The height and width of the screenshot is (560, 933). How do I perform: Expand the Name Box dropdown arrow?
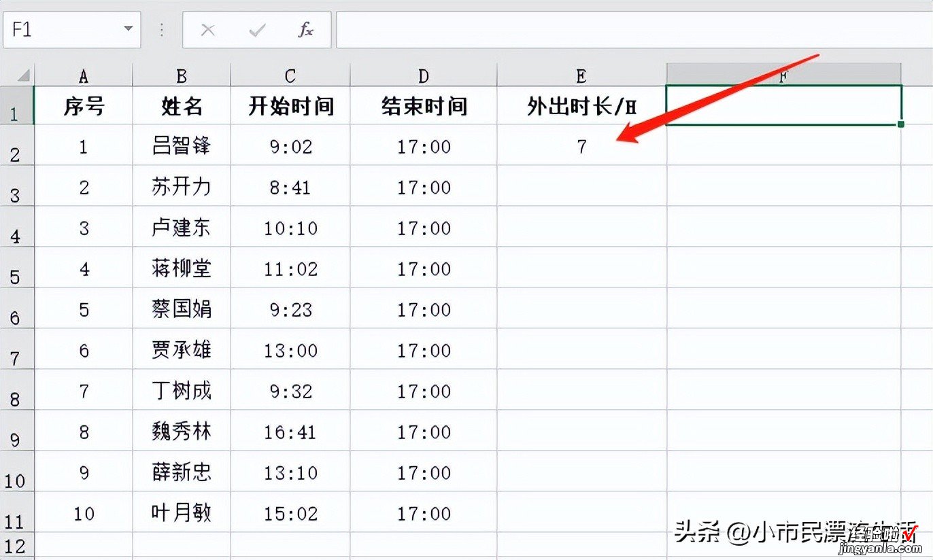(128, 29)
